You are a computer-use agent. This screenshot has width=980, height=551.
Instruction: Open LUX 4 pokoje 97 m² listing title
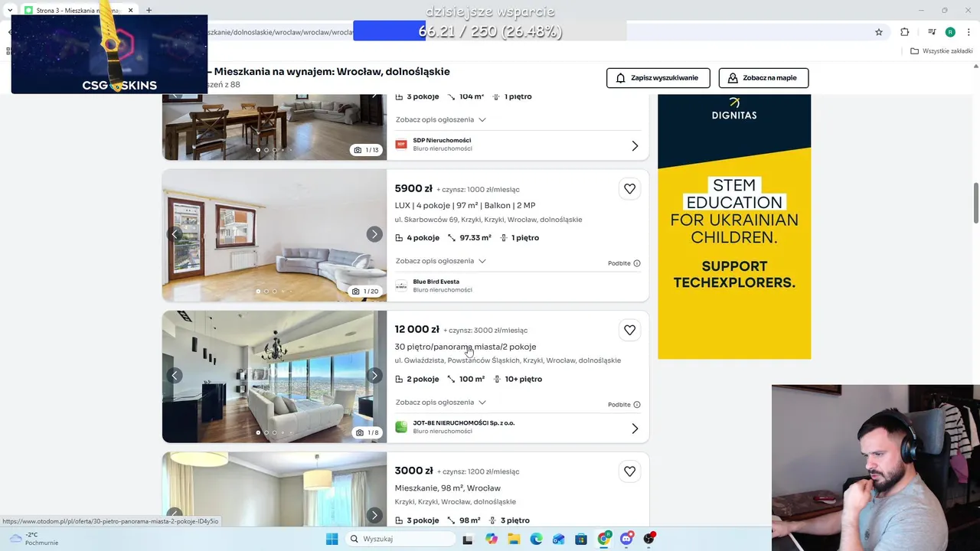[x=465, y=205]
